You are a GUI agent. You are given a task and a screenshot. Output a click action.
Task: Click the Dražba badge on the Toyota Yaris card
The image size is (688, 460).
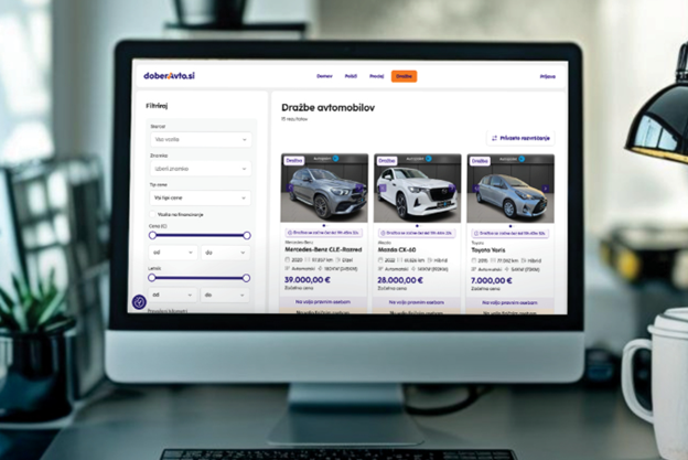[480, 161]
